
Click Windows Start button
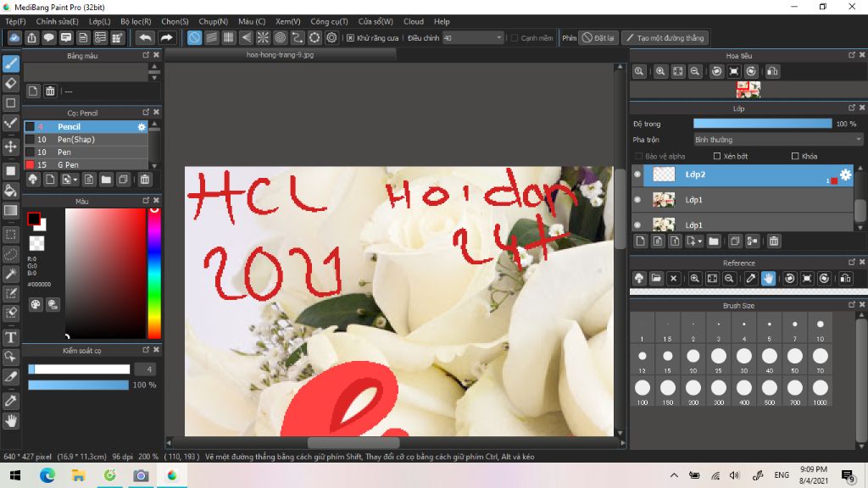pos(15,475)
